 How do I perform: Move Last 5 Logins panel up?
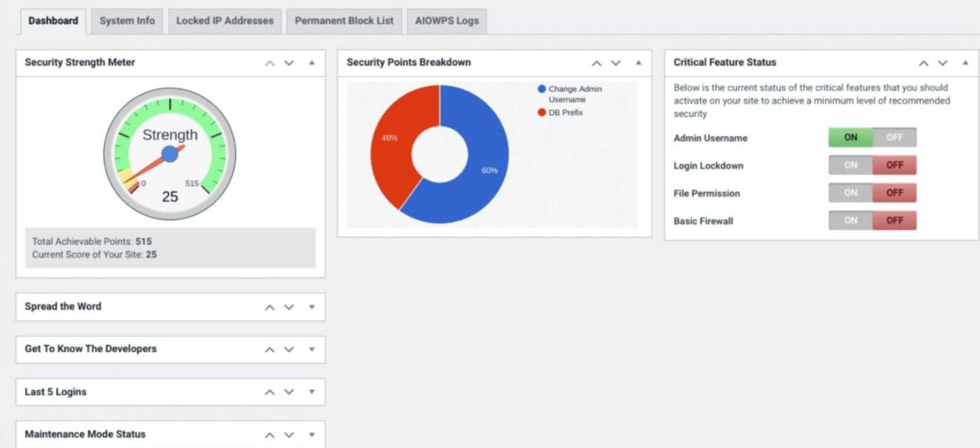point(269,392)
